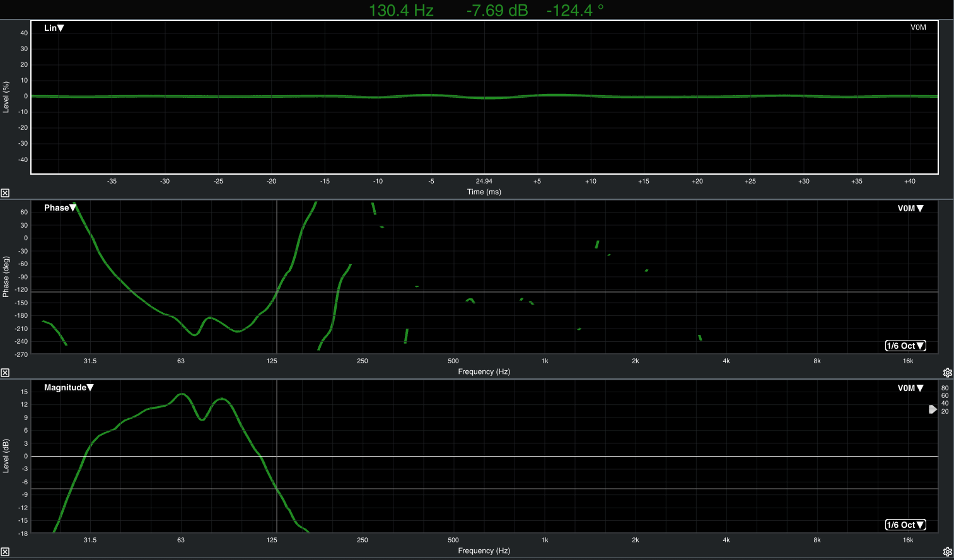Click the 1k tick on Magnitude frequency axis

coord(545,540)
